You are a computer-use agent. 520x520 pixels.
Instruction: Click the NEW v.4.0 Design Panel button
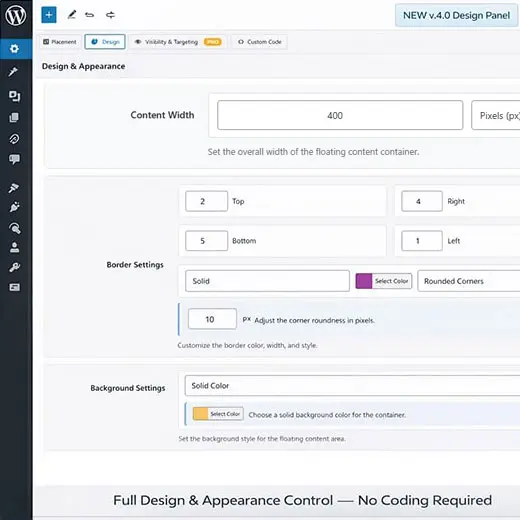[456, 15]
